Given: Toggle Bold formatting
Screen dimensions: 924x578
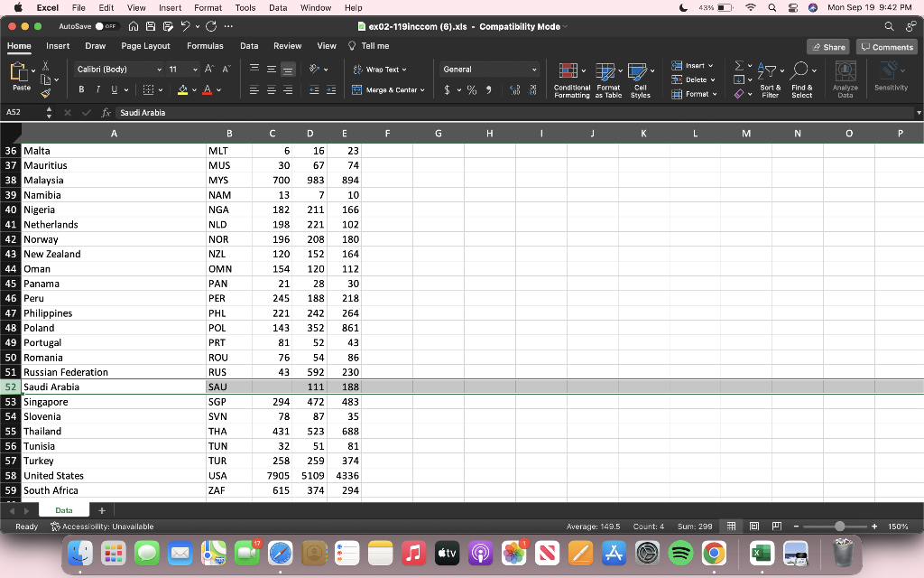Looking at the screenshot, I should (81, 90).
